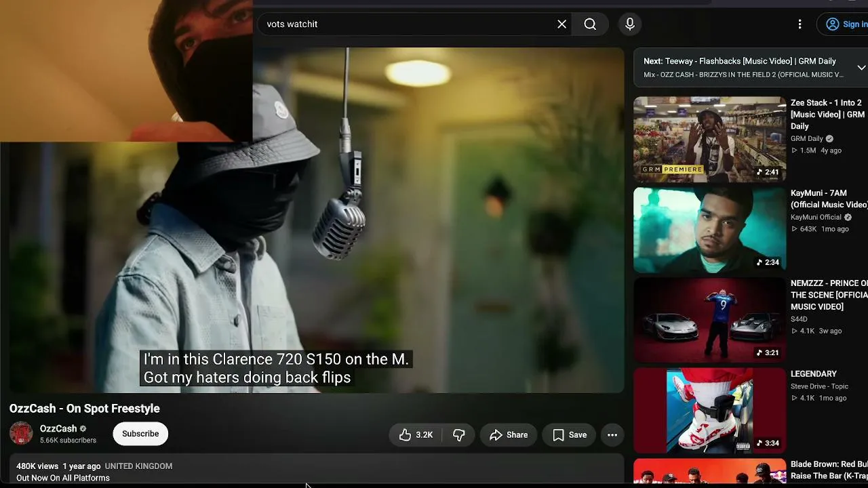868x488 pixels.
Task: Open 'LEGENDARY' video title
Action: (814, 374)
